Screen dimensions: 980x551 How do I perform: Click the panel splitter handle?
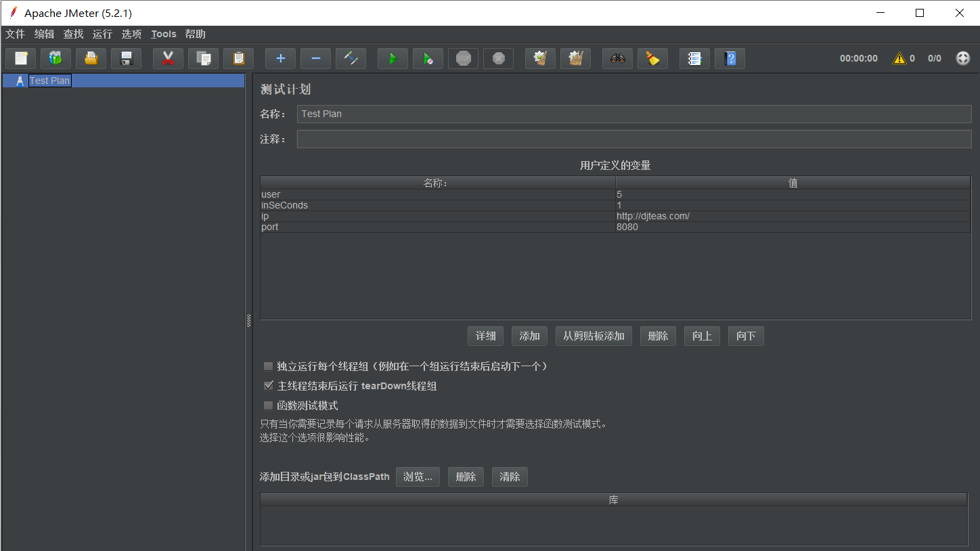point(248,322)
